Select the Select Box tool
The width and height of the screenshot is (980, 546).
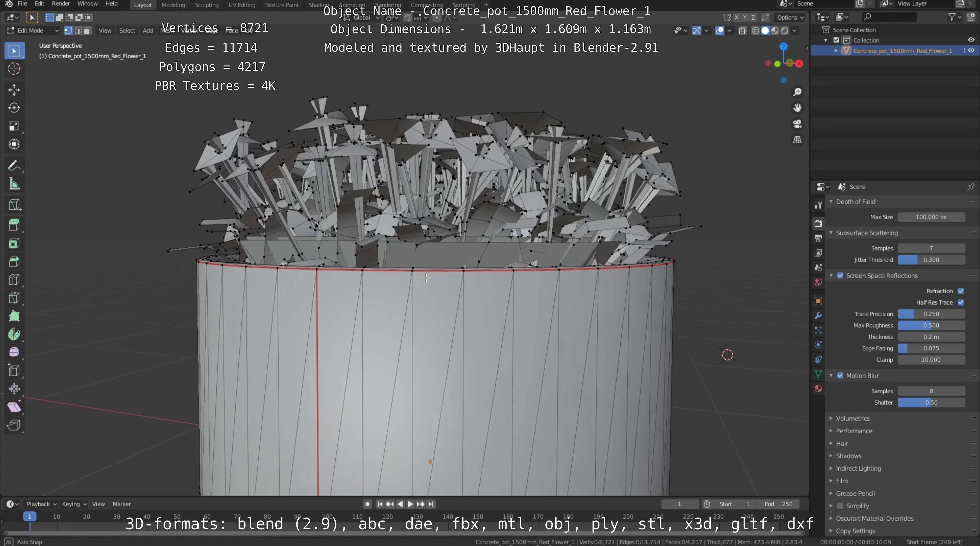pos(15,51)
